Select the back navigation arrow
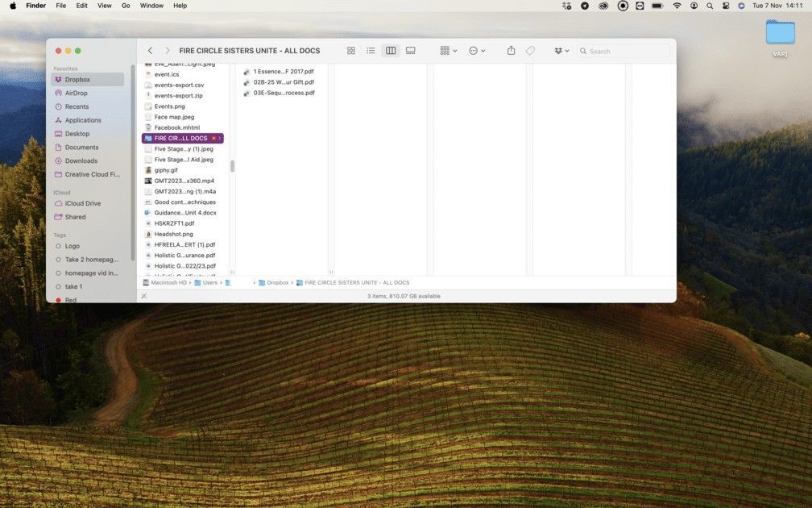 [x=150, y=50]
